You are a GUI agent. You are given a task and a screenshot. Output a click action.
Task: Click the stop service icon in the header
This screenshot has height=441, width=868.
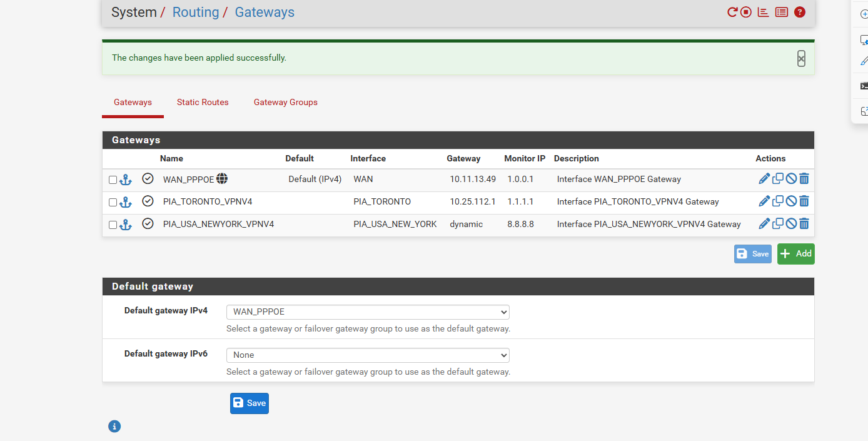pos(746,12)
